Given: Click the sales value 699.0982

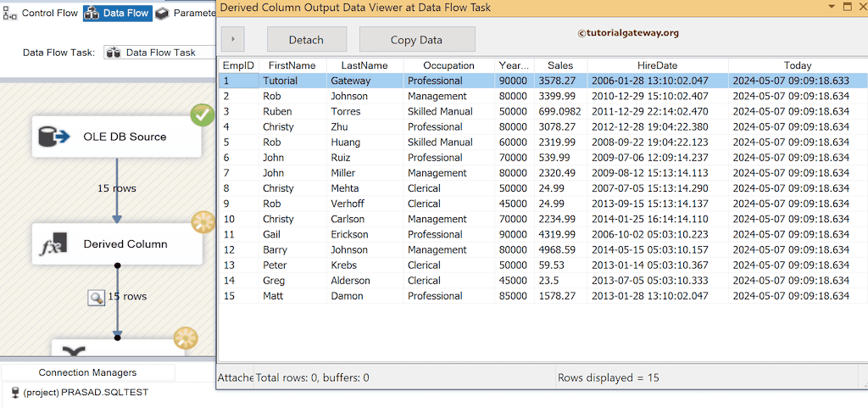Looking at the screenshot, I should pyautogui.click(x=559, y=111).
